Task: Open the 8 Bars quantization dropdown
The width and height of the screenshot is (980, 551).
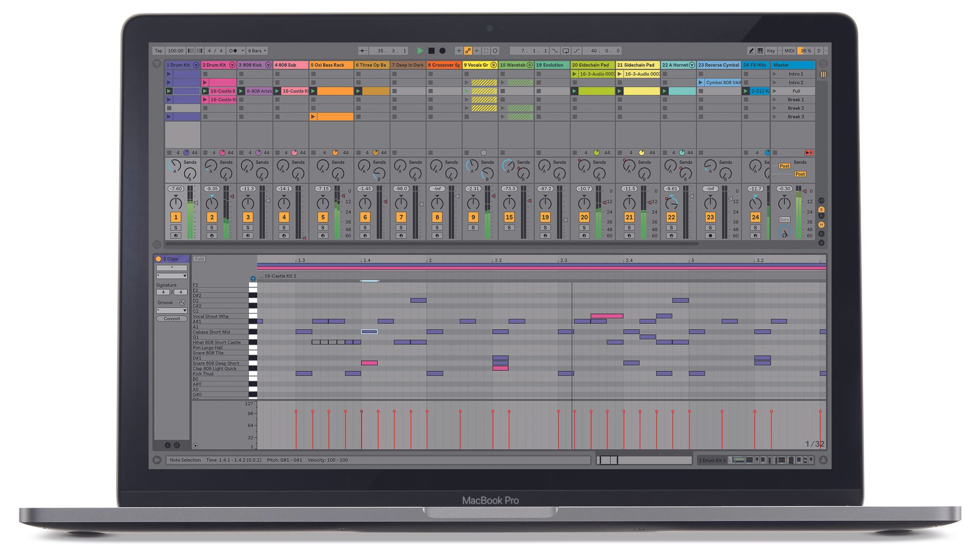Action: click(257, 51)
